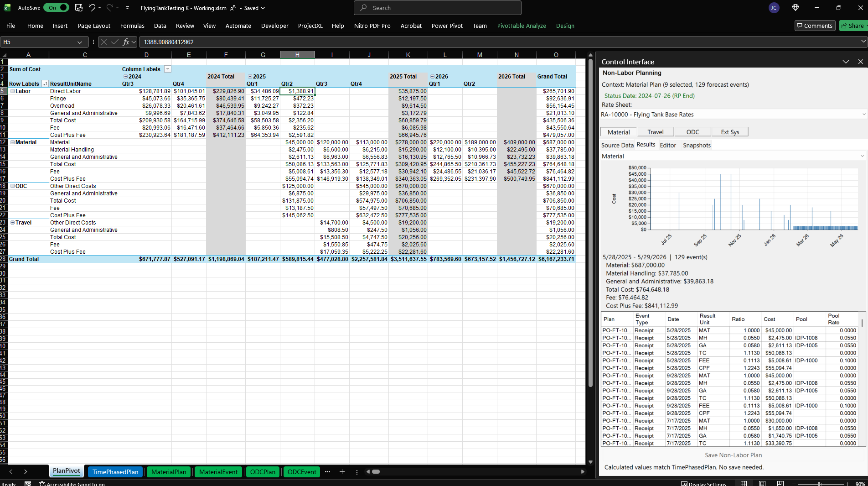This screenshot has height=486, width=868.
Task: Click the Save Non-Labor Plan button
Action: tap(733, 455)
